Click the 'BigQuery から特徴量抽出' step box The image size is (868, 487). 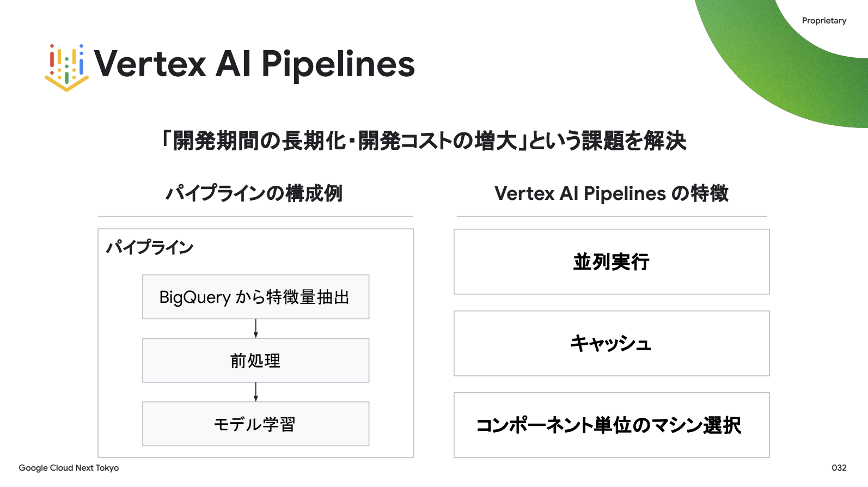tap(255, 297)
